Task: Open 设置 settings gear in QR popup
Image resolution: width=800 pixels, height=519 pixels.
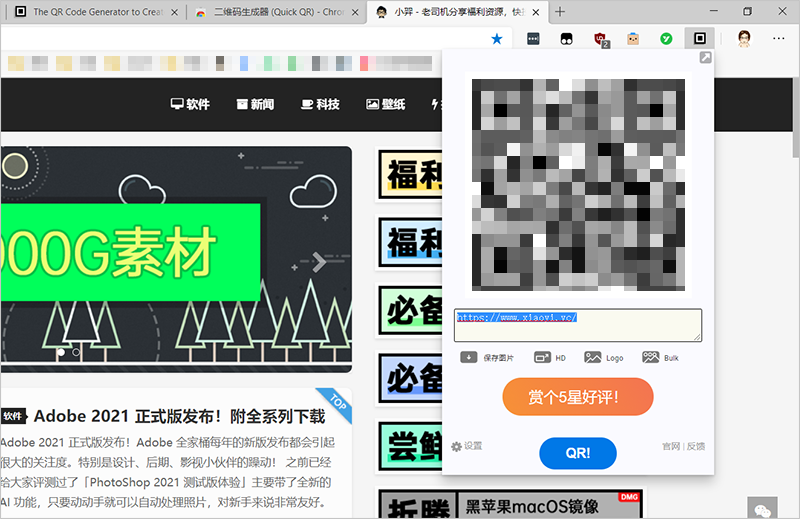Action: 467,447
